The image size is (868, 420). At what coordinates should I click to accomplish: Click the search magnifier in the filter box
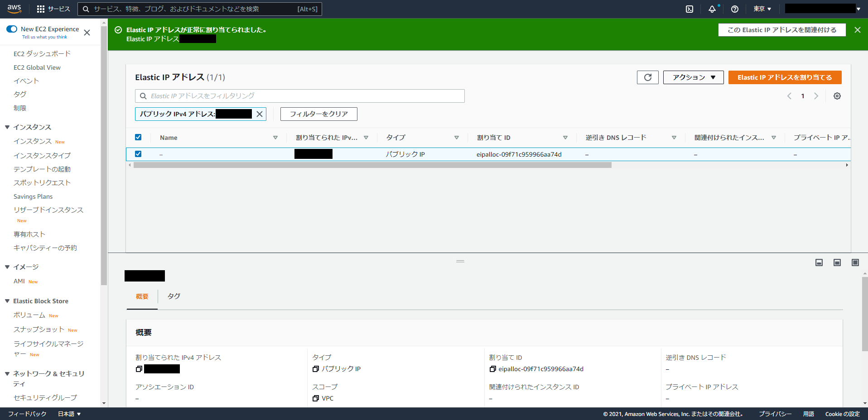[x=143, y=96]
